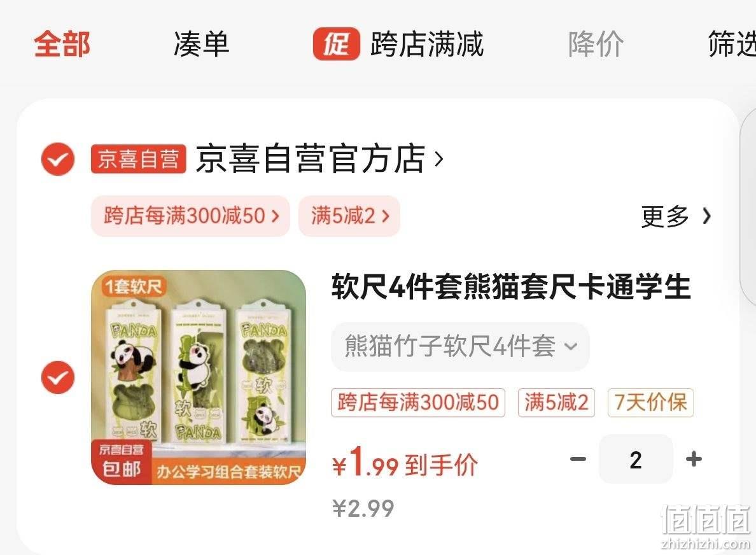The image size is (756, 555).
Task: Select the 降价 tab
Action: pos(596,44)
